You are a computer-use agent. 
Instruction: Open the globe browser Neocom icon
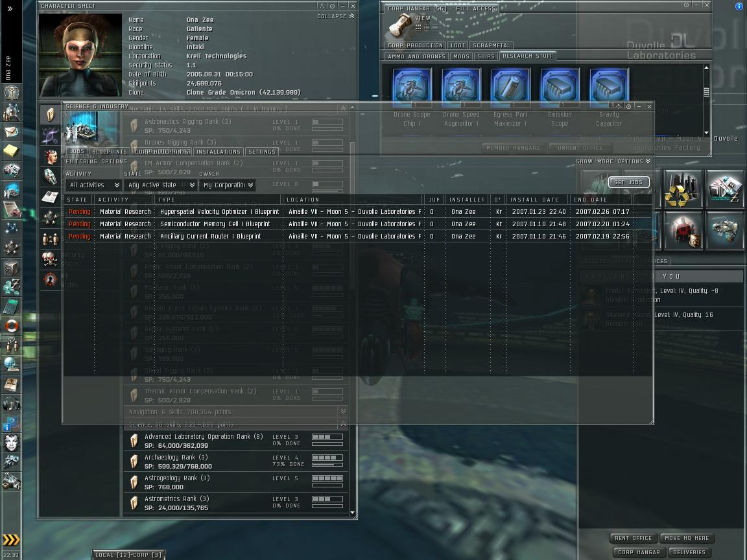[x=11, y=365]
